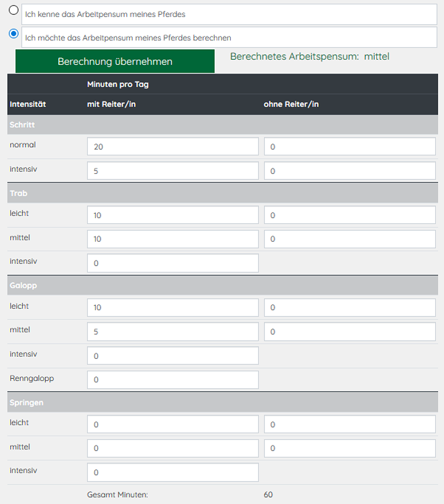
Task: Click Springen intensiv input field
Action: (173, 472)
